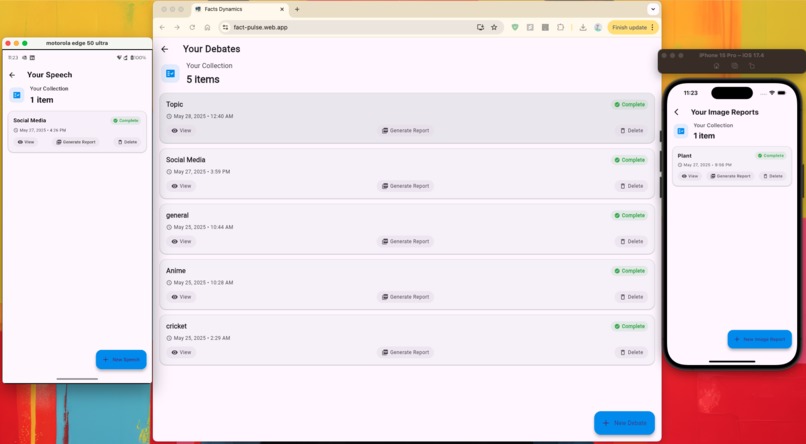Viewport: 806px width, 444px height.
Task: Go back from Your Speech on Motorola
Action: pyautogui.click(x=12, y=75)
